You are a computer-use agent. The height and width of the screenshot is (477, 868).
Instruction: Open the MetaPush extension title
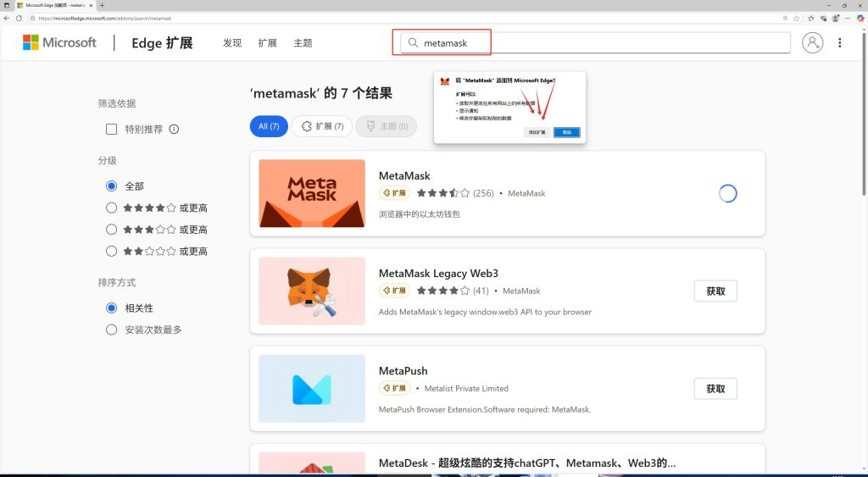pyautogui.click(x=403, y=371)
